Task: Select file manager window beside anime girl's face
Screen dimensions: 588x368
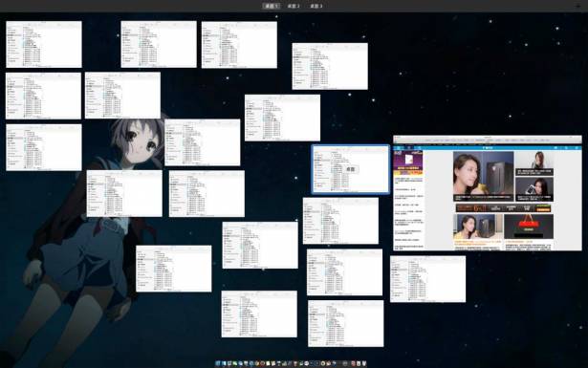Action: 203,142
